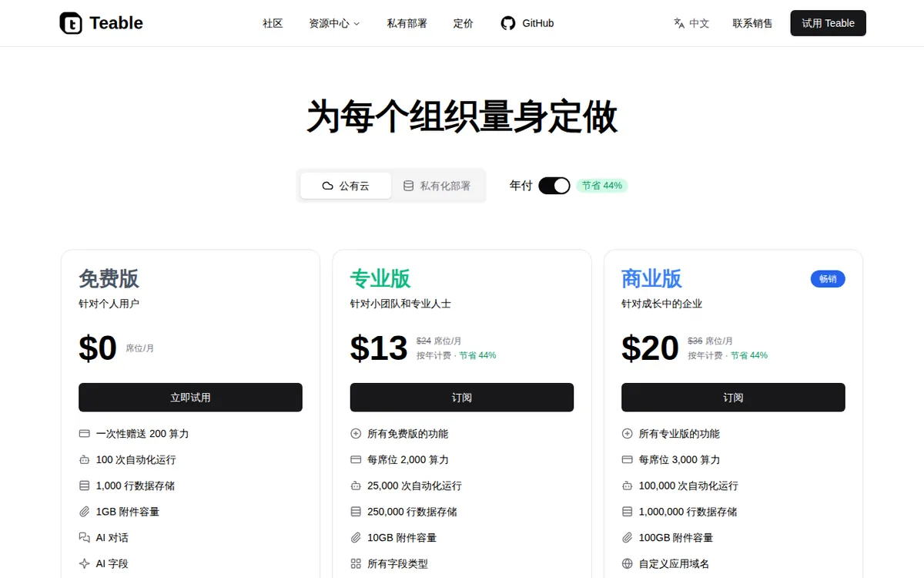Click the rows icon beside 1,000,000 行数据存储
This screenshot has height=578, width=924.
[628, 512]
